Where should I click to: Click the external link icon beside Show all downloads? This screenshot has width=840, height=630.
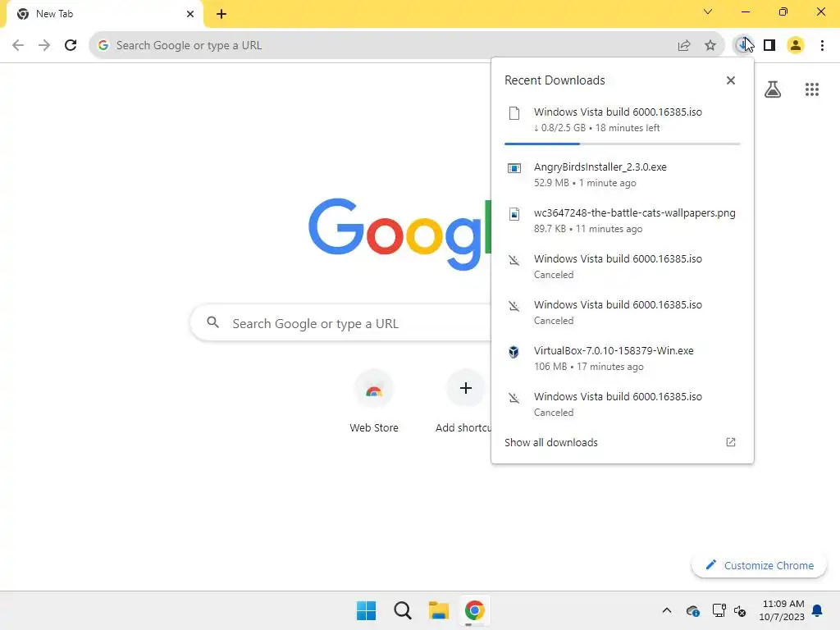pyautogui.click(x=731, y=442)
